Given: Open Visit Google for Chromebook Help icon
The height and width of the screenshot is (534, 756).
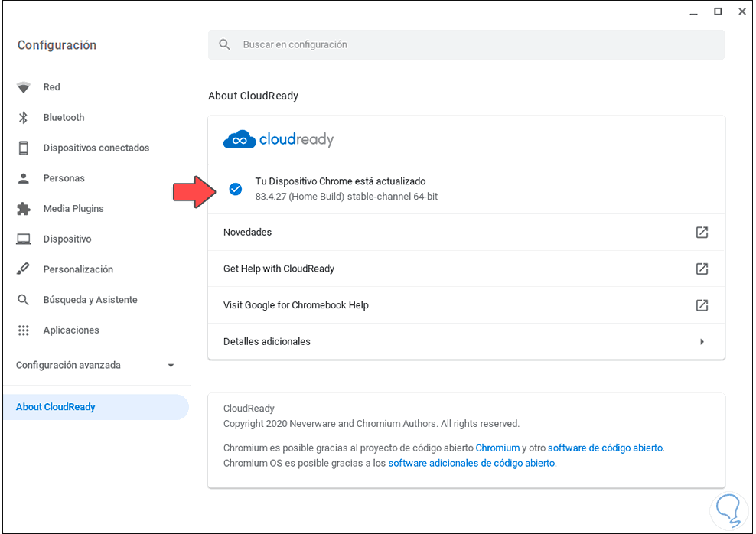Looking at the screenshot, I should point(702,305).
